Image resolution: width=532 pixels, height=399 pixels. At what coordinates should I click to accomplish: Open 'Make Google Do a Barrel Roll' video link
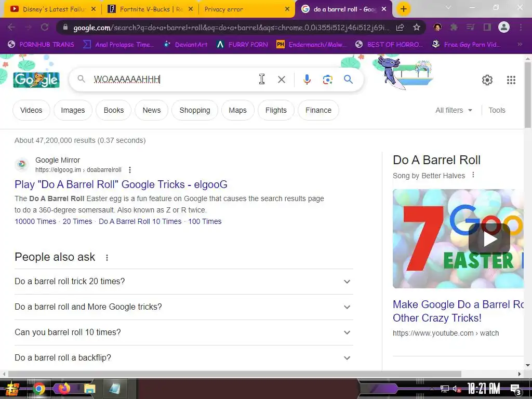[458, 311]
